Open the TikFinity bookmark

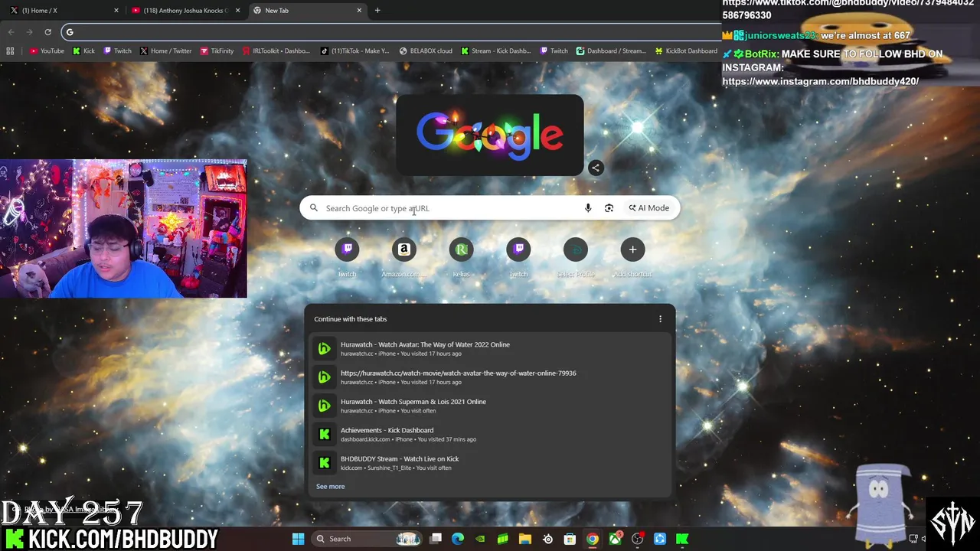pos(217,51)
